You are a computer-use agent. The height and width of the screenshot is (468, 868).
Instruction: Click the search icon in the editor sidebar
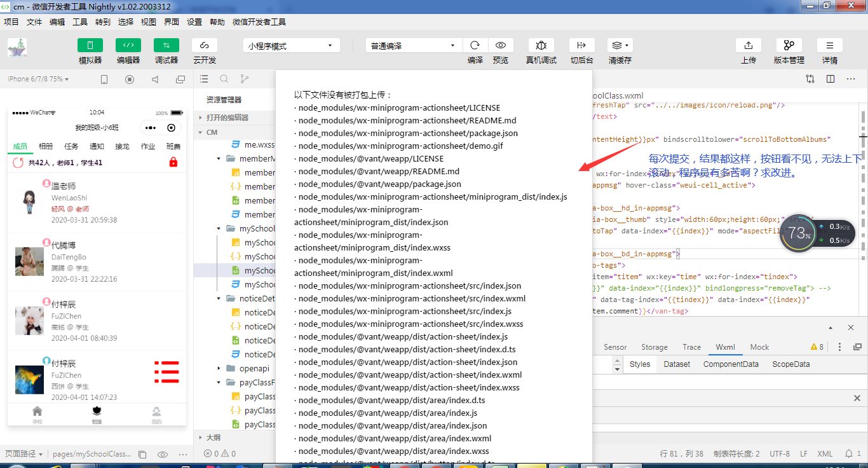pyautogui.click(x=224, y=79)
